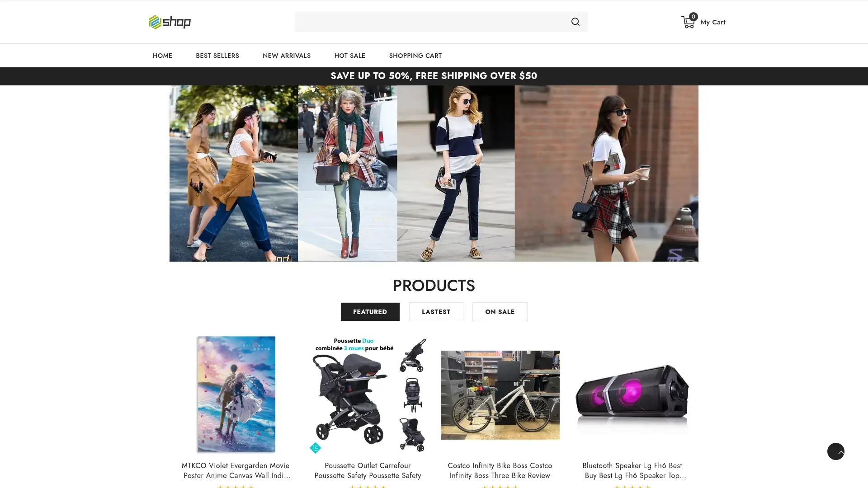Open the NEW ARRIVALS menu
The width and height of the screenshot is (868, 488).
coord(286,56)
